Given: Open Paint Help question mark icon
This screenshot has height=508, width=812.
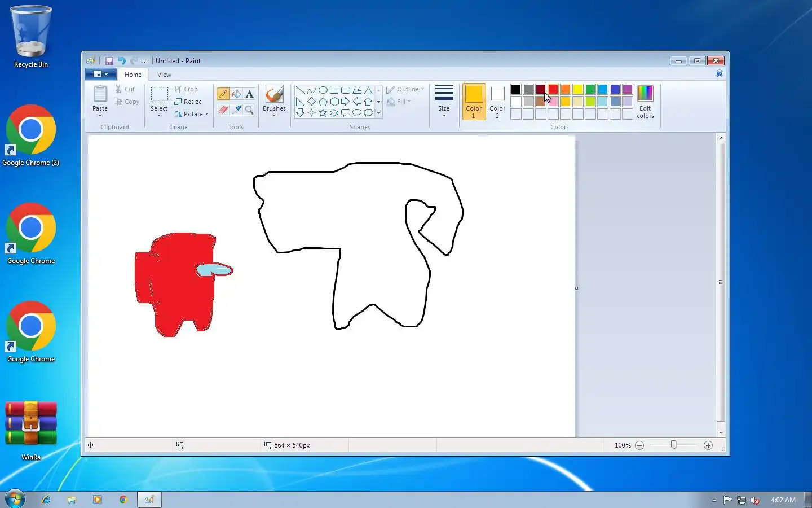Looking at the screenshot, I should click(720, 74).
